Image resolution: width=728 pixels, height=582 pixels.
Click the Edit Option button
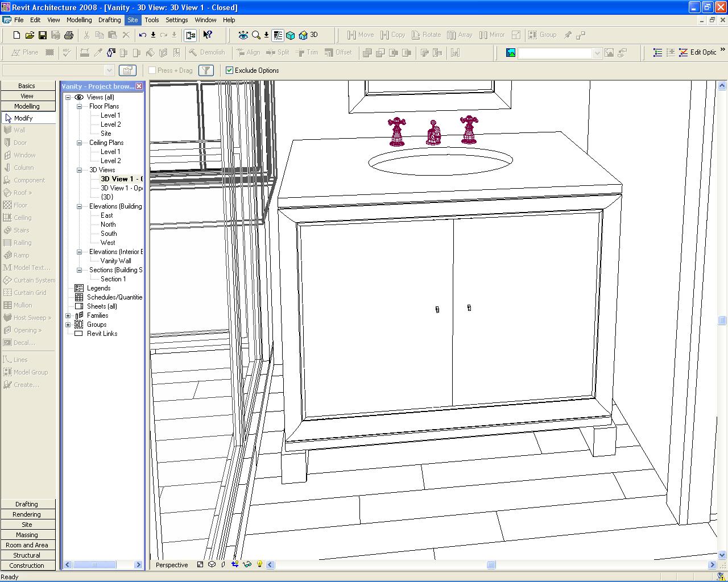coord(698,52)
